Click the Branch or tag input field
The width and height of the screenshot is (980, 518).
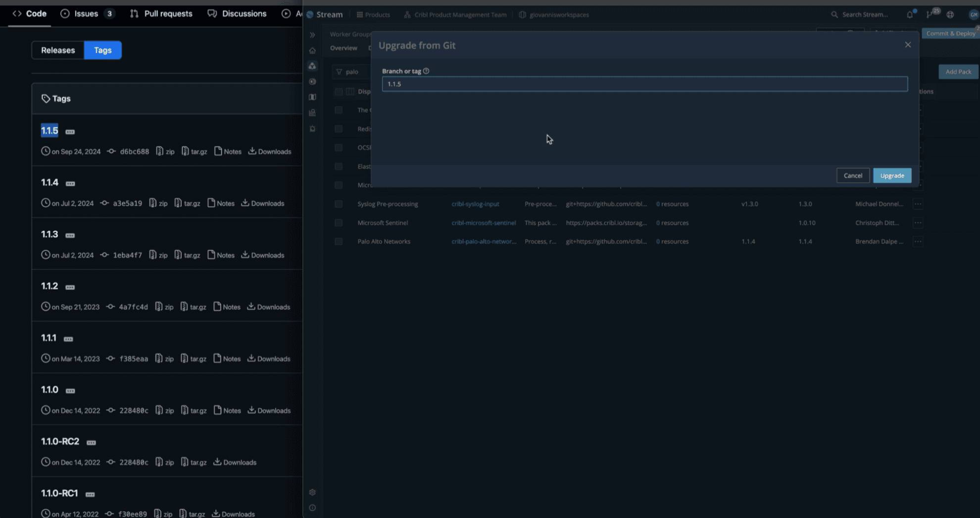[644, 84]
